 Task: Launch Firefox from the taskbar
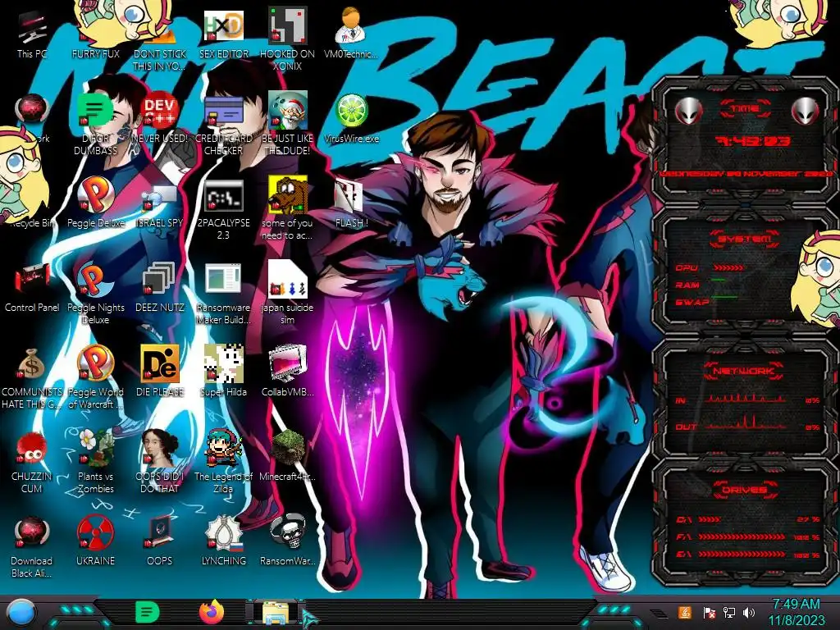tap(211, 612)
